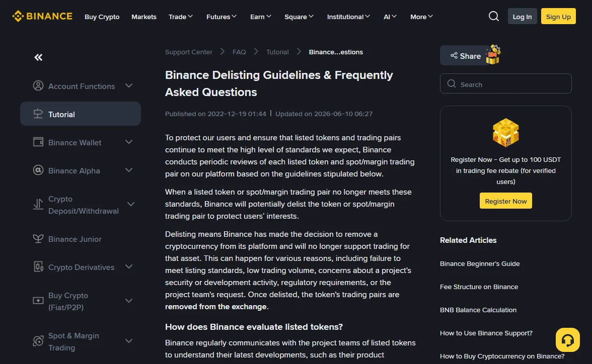Open the Institutional dropdown menu
592x364 pixels.
(x=348, y=17)
